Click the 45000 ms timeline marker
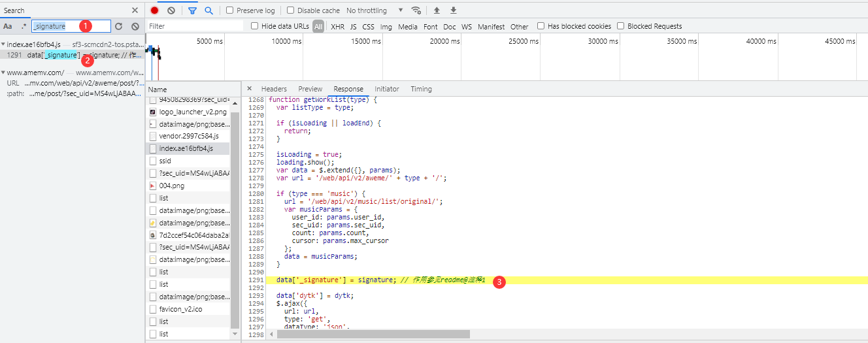The image size is (868, 343). coord(840,41)
